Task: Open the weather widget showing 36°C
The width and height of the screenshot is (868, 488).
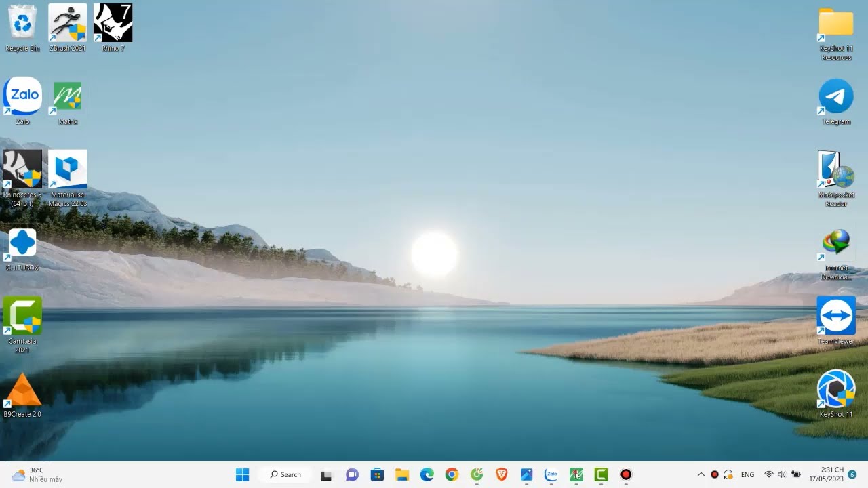Action: click(37, 474)
